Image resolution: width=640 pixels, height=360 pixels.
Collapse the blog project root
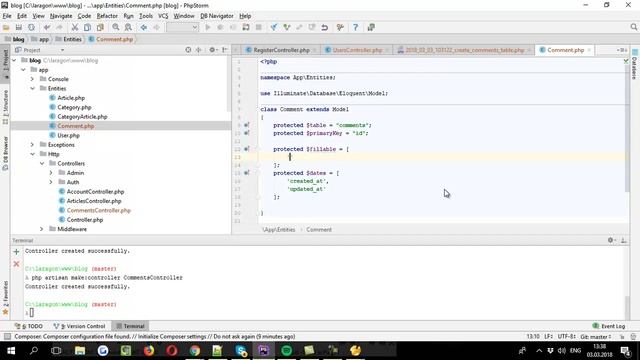(x=15, y=60)
